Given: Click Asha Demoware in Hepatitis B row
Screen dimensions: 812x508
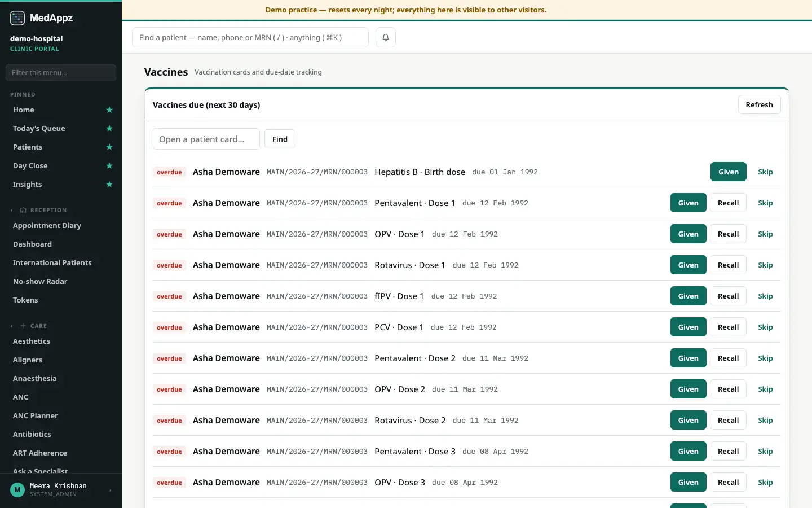Looking at the screenshot, I should [226, 172].
